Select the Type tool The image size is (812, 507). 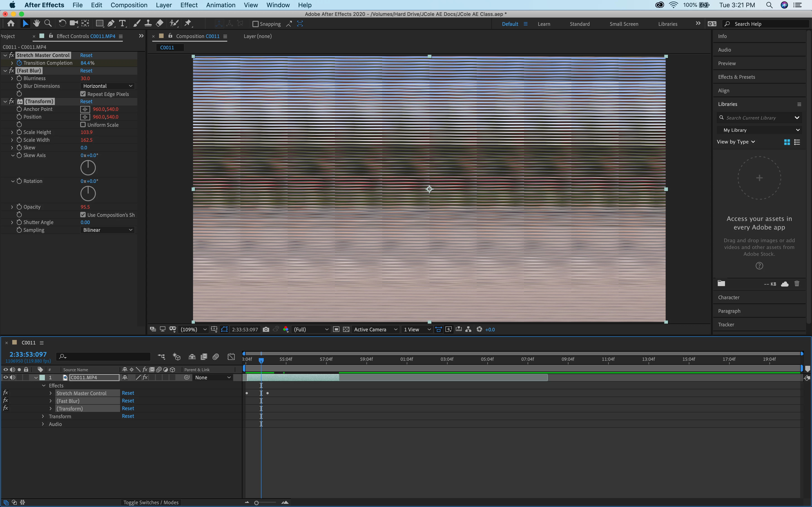[x=123, y=24]
